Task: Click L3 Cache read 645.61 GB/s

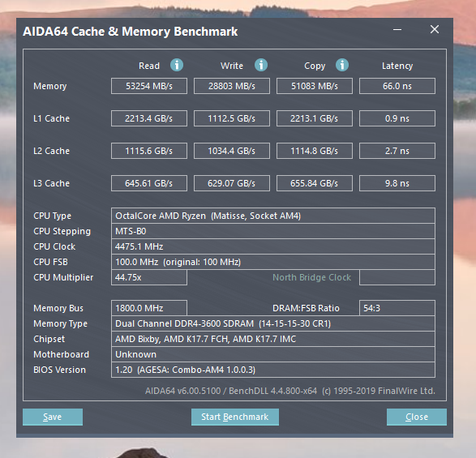Action: [149, 183]
